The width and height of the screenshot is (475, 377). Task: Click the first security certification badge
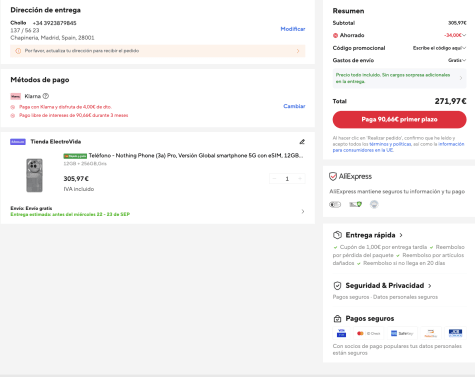click(x=335, y=204)
